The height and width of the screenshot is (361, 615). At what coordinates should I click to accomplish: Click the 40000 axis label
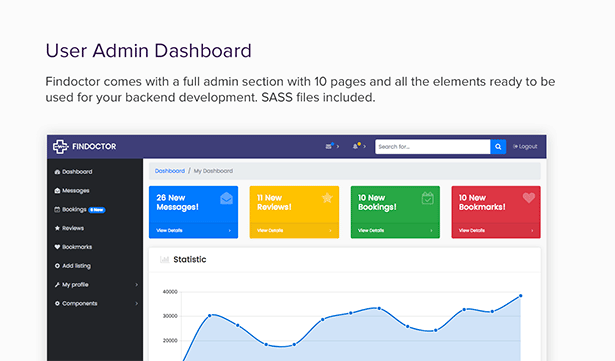(x=170, y=292)
